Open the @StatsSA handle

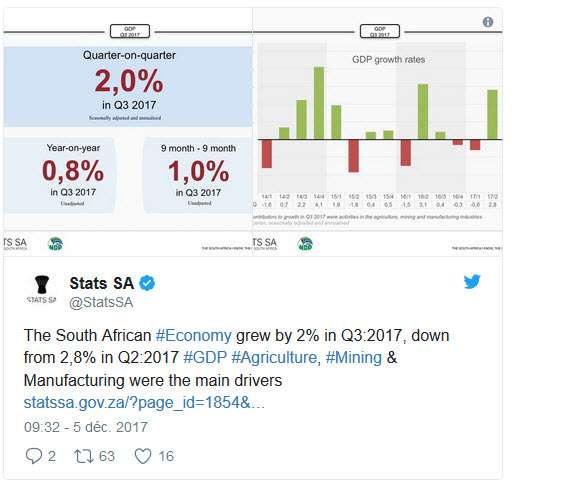101,302
